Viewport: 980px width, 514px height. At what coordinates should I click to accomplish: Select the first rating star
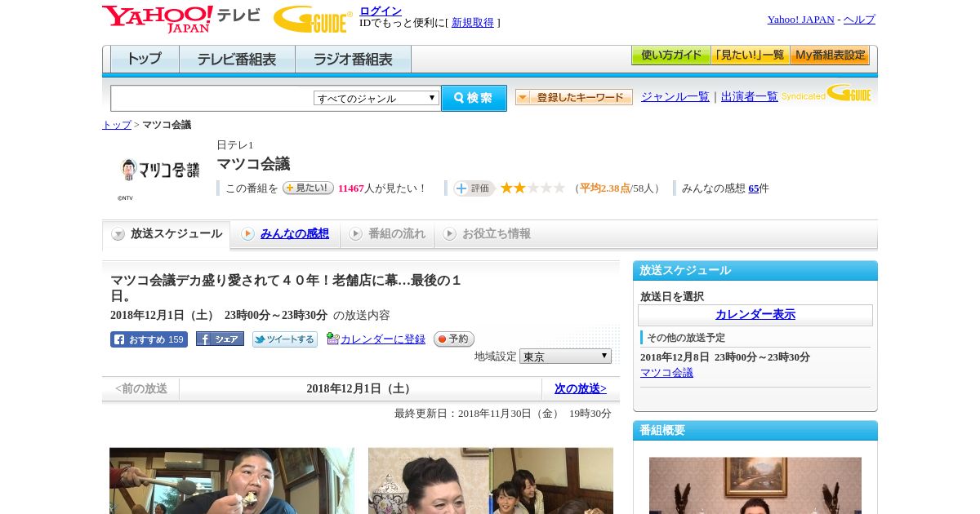click(x=506, y=188)
